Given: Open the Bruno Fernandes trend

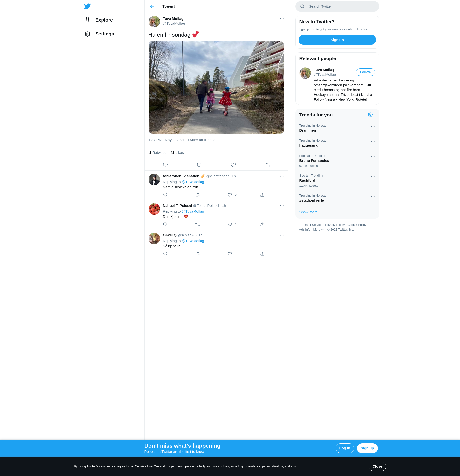Looking at the screenshot, I should click(337, 161).
